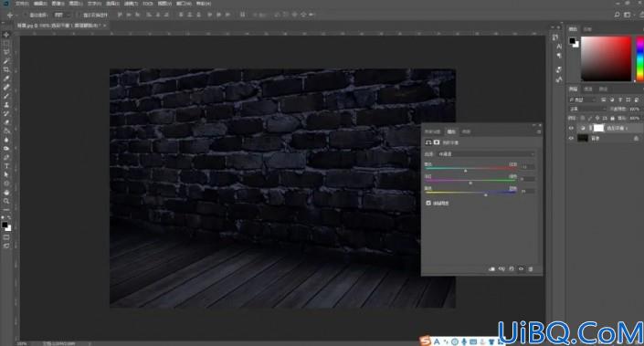The height and width of the screenshot is (346, 644).
Task: Open the layer filter kind dropdown
Action: point(583,100)
